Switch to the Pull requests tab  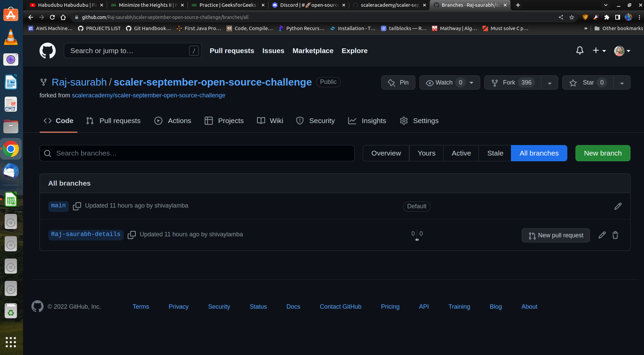[120, 121]
